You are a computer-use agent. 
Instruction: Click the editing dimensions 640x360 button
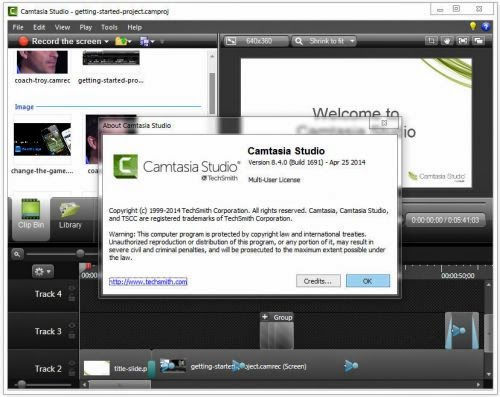pyautogui.click(x=255, y=41)
